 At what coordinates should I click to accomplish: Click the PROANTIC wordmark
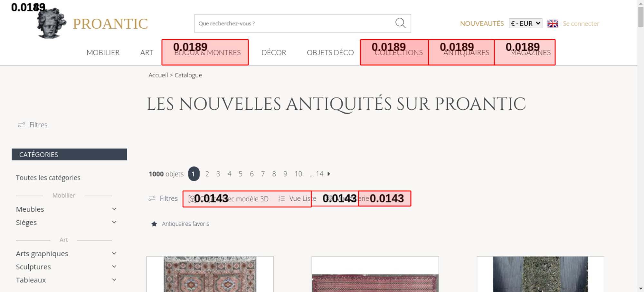tap(110, 24)
